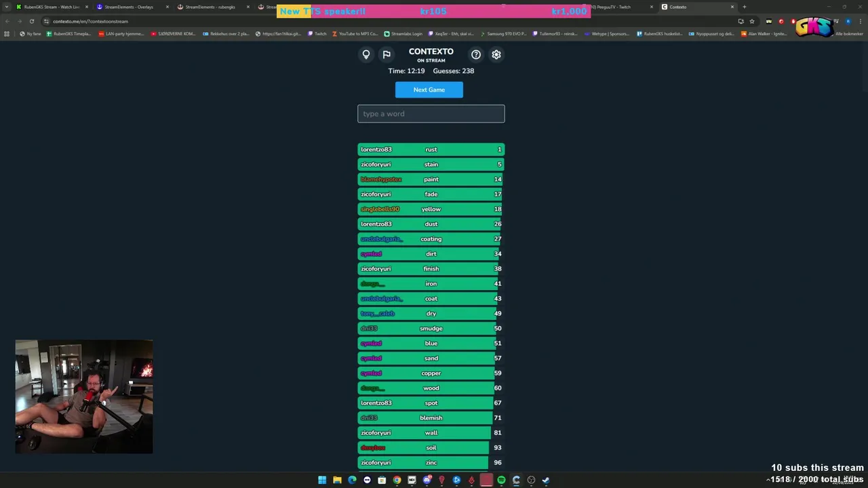The image size is (868, 488).
Task: Open the Twitch bookmark
Action: pyautogui.click(x=317, y=34)
